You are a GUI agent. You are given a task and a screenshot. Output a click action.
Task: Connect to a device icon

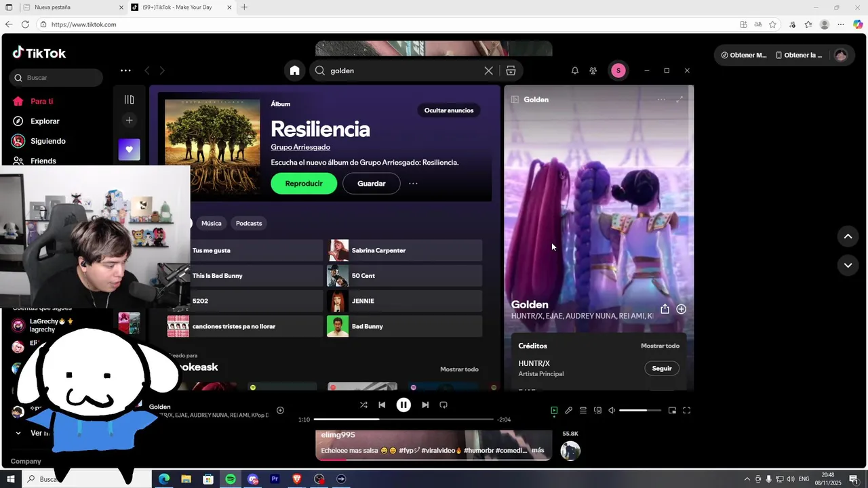click(597, 410)
